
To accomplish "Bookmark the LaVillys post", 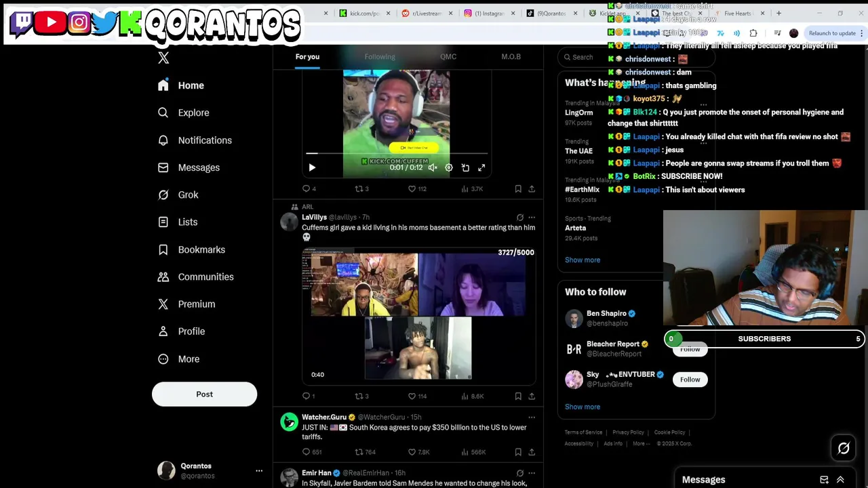I will coord(518,396).
